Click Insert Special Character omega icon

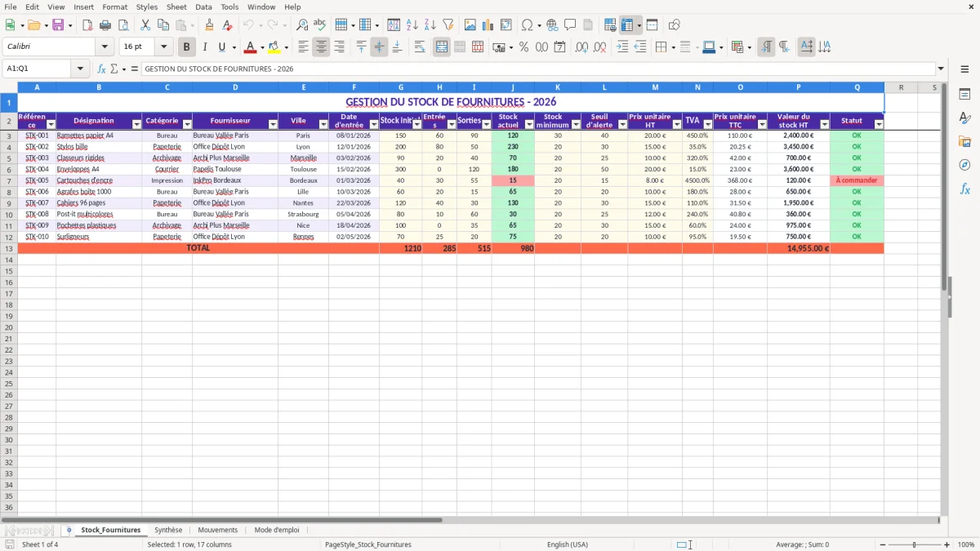527,25
